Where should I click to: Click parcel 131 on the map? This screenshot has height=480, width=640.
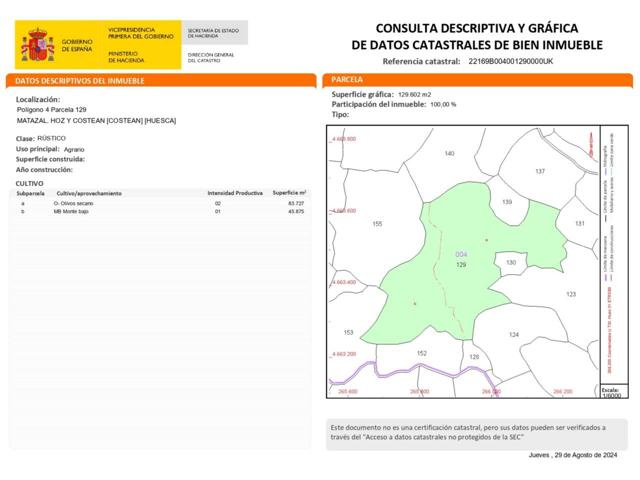580,224
